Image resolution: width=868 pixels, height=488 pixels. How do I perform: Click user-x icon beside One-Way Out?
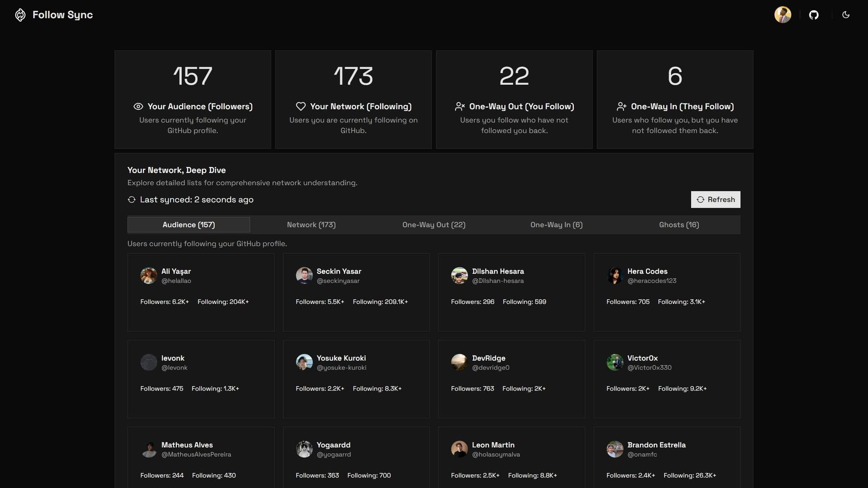(x=460, y=107)
